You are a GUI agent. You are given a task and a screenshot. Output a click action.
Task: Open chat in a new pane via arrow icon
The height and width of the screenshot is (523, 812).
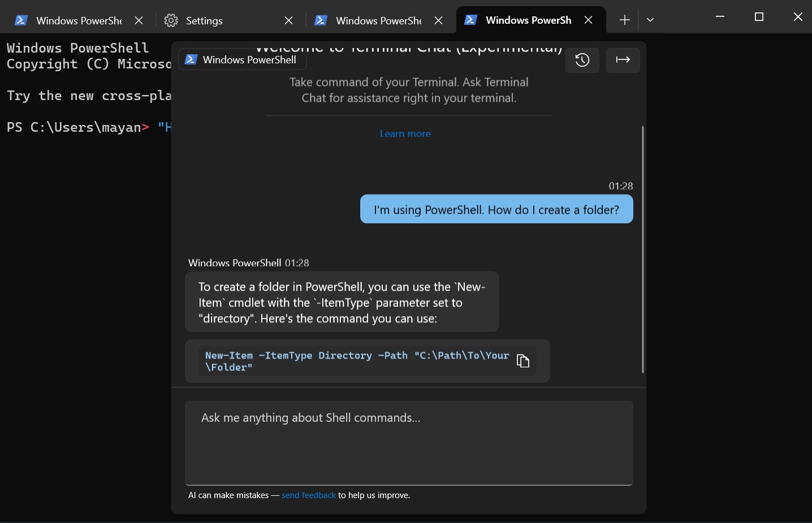point(623,60)
